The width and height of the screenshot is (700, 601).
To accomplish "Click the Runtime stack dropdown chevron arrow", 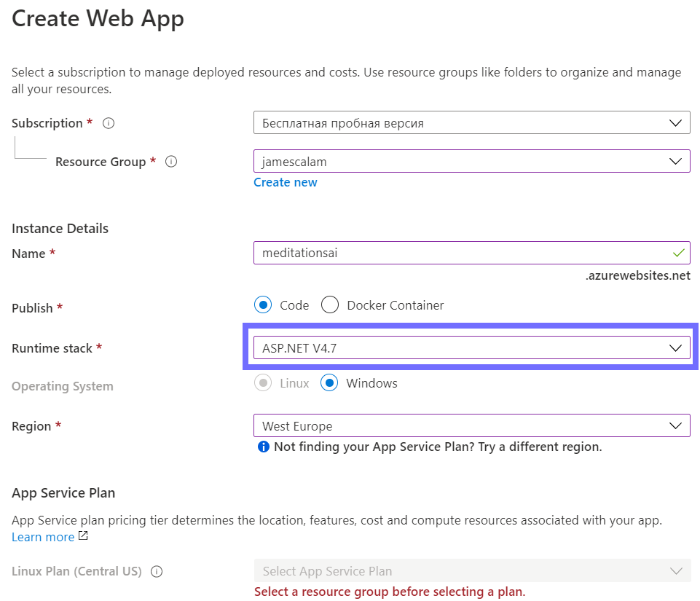I will 675,348.
